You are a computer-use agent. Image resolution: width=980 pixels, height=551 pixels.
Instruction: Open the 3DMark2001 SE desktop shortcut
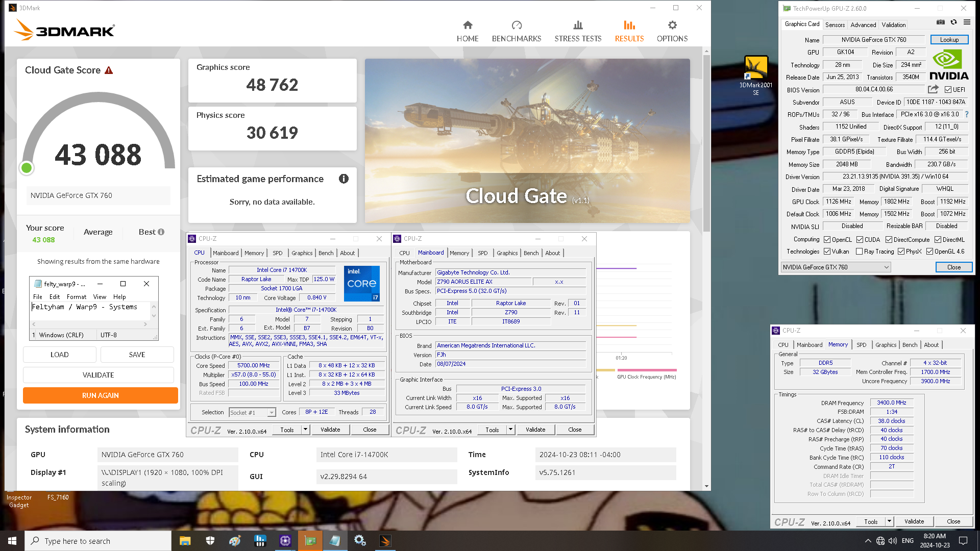(x=756, y=76)
